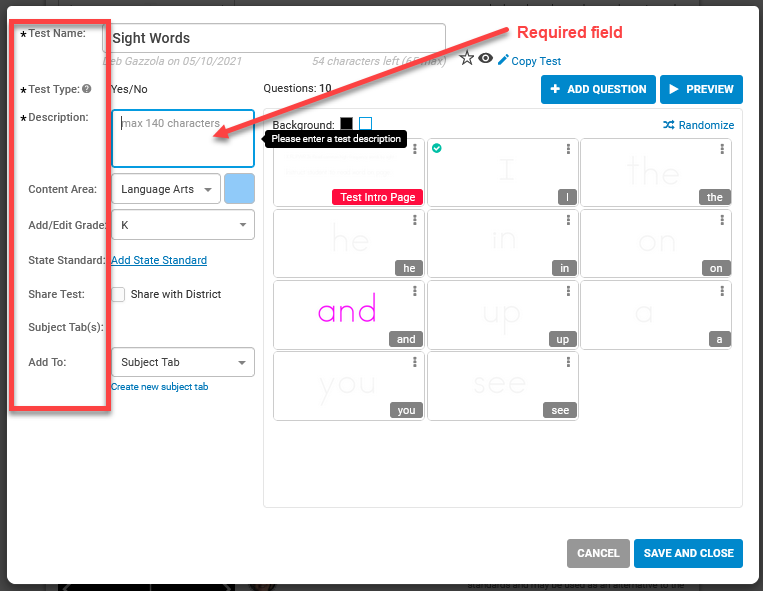This screenshot has height=591, width=763.
Task: Open three-dot menu on 'up' card
Action: [568, 291]
